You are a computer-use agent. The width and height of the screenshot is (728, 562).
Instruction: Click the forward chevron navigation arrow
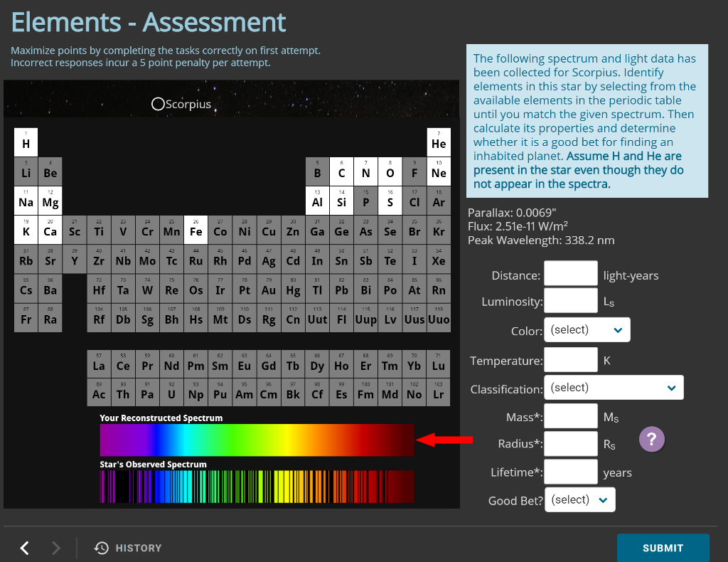pos(55,548)
